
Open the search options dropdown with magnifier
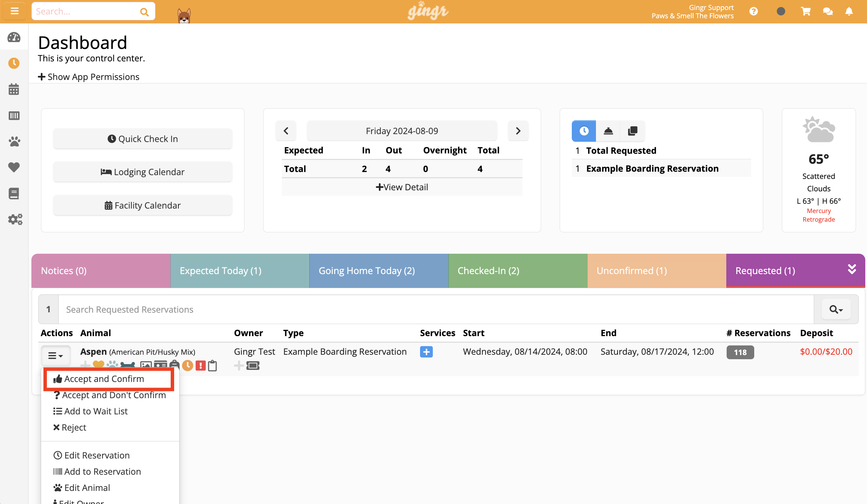836,309
